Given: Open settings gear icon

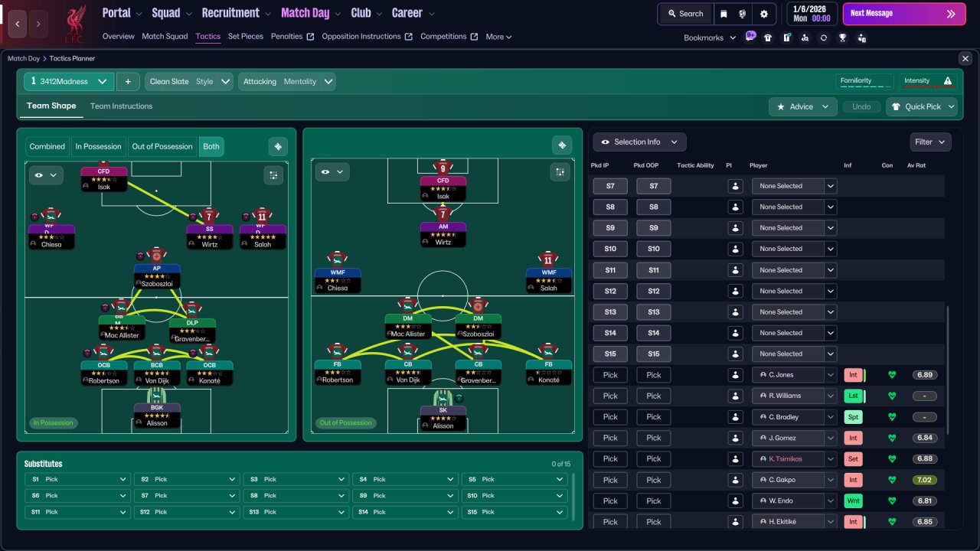Looking at the screenshot, I should tap(764, 14).
